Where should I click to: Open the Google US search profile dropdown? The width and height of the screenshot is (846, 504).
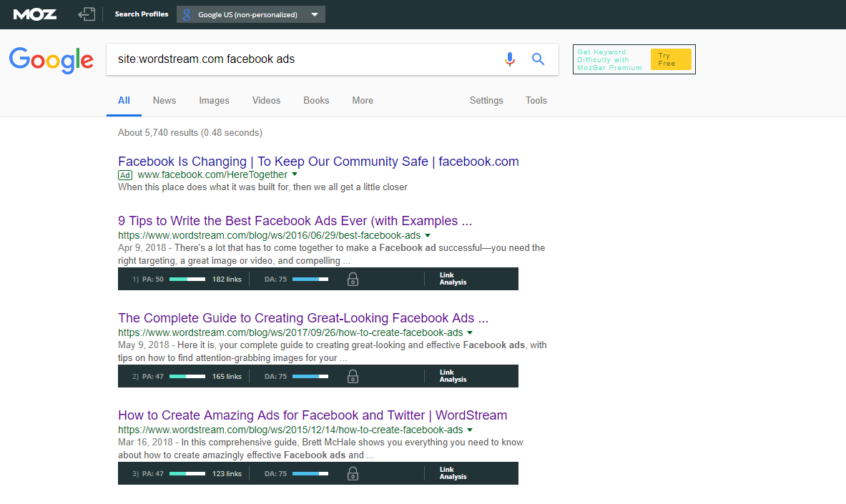tap(250, 14)
